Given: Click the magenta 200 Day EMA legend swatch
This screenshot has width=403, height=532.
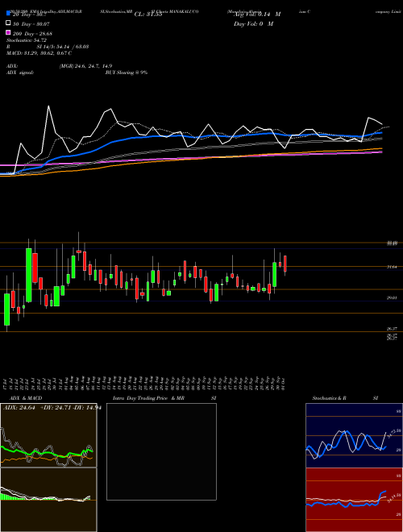Looking at the screenshot, I should [x=8, y=32].
